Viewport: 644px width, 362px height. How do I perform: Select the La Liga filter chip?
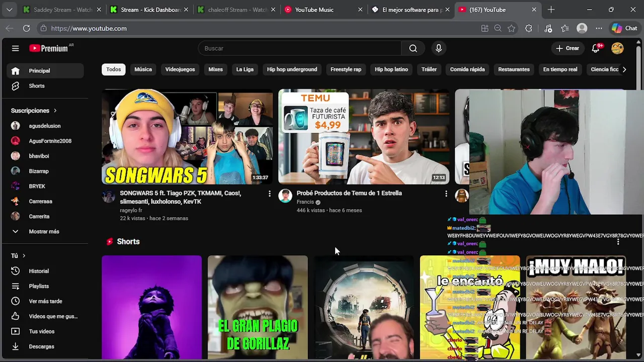(245, 69)
